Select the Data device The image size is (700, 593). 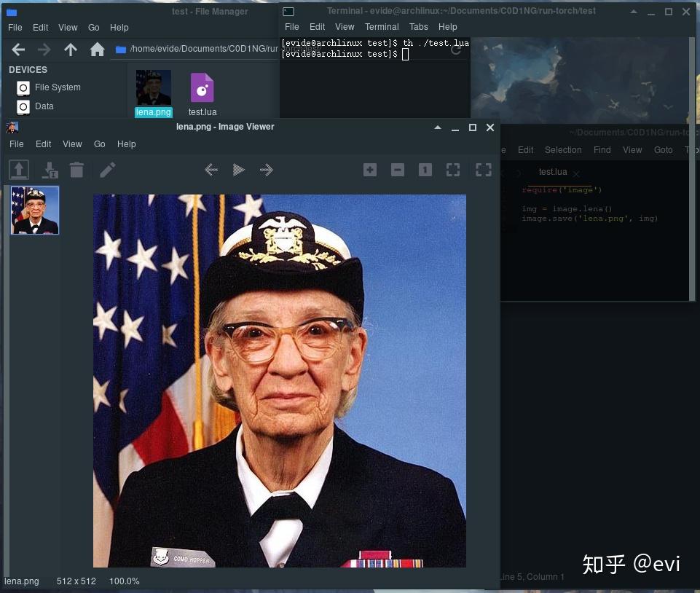(x=44, y=106)
